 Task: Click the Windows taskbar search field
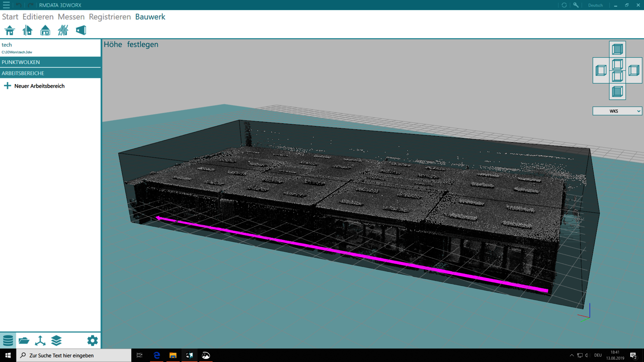click(x=74, y=356)
